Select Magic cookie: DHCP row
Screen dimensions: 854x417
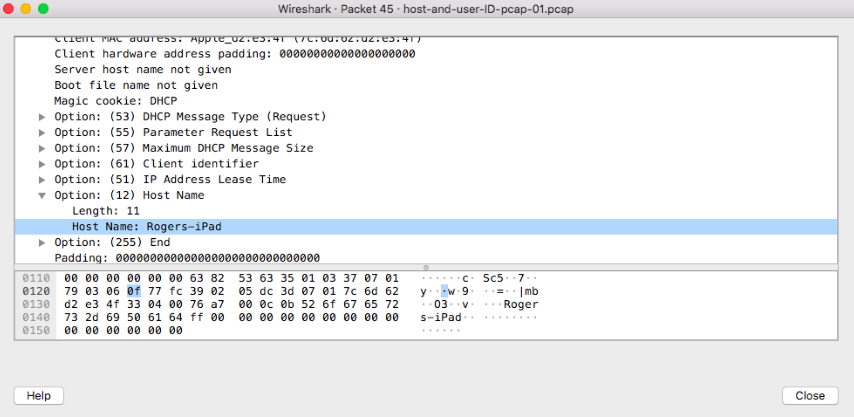click(426, 101)
